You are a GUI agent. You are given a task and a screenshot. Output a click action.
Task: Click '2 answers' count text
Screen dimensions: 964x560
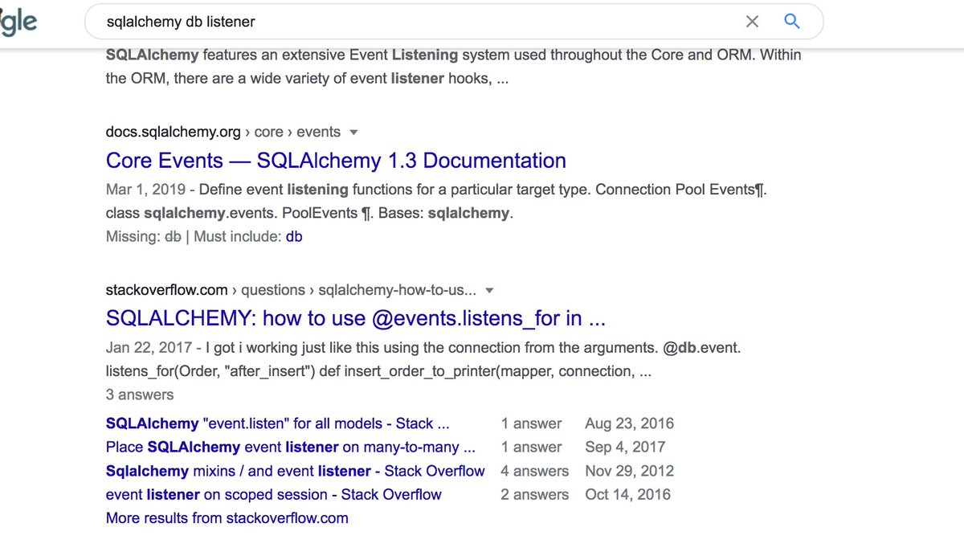pos(535,494)
